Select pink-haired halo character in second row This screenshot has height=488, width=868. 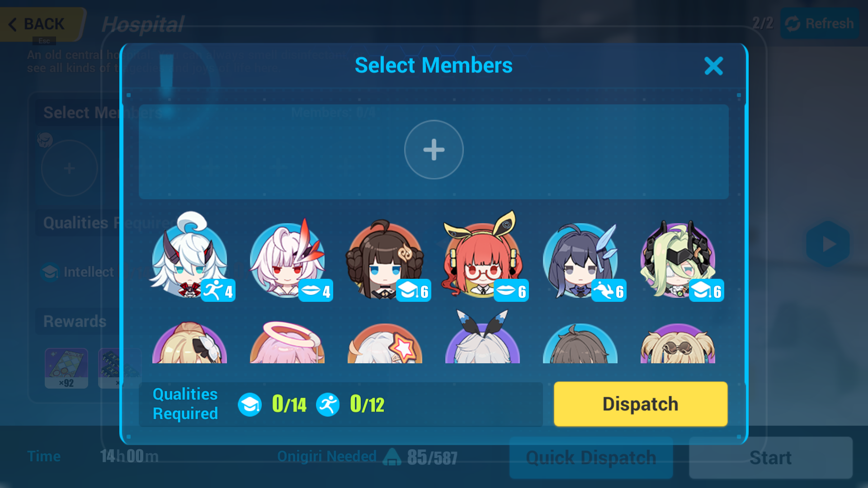point(288,342)
